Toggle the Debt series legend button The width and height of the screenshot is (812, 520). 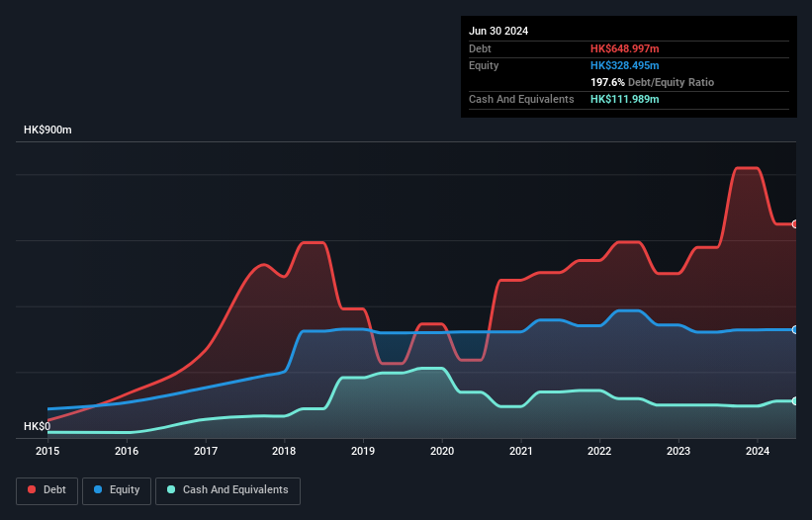pyautogui.click(x=46, y=490)
